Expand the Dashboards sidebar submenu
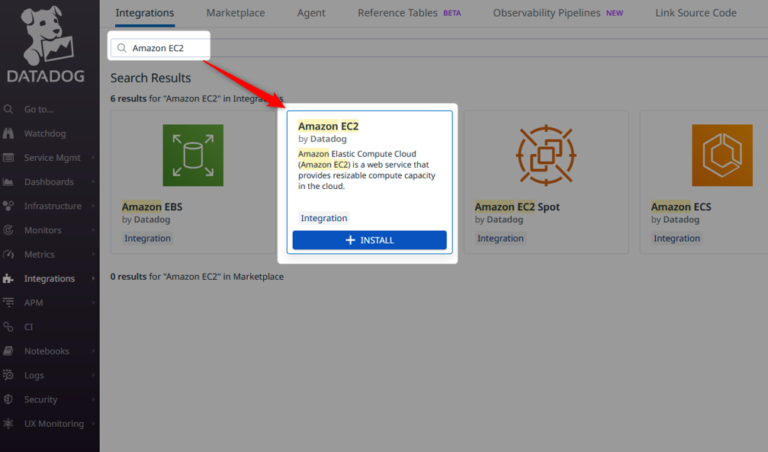Image resolution: width=768 pixels, height=452 pixels. tap(93, 182)
